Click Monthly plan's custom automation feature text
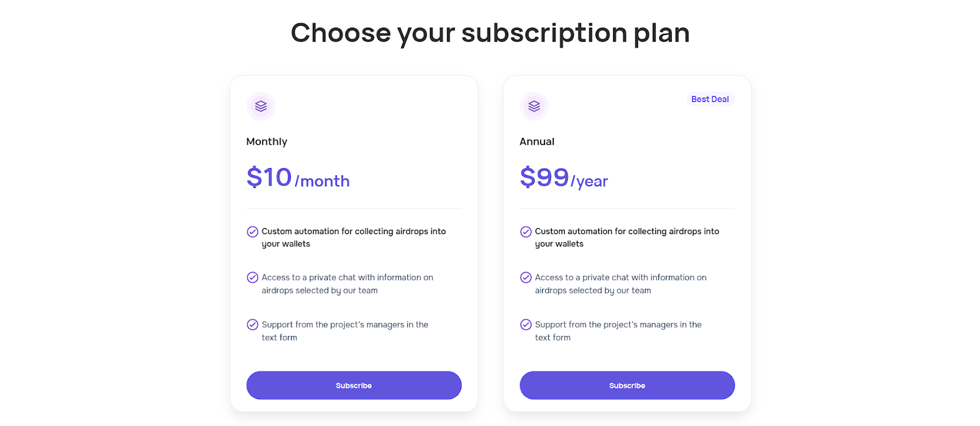This screenshot has width=980, height=426. (353, 237)
